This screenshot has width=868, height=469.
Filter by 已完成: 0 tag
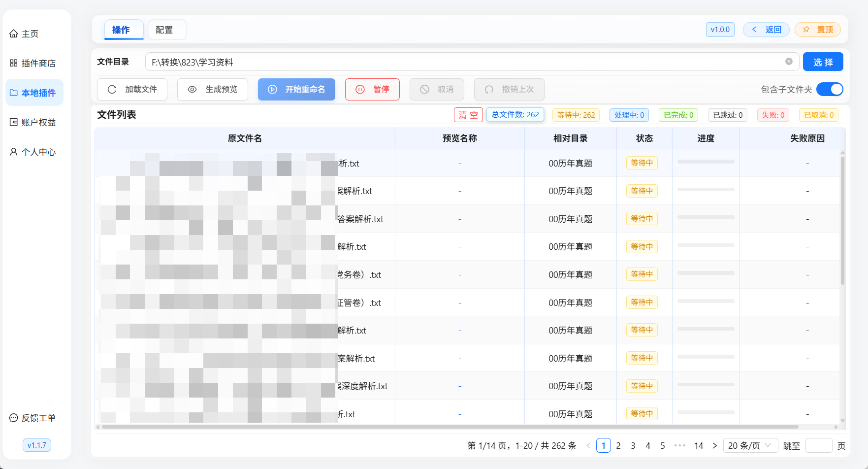(678, 115)
